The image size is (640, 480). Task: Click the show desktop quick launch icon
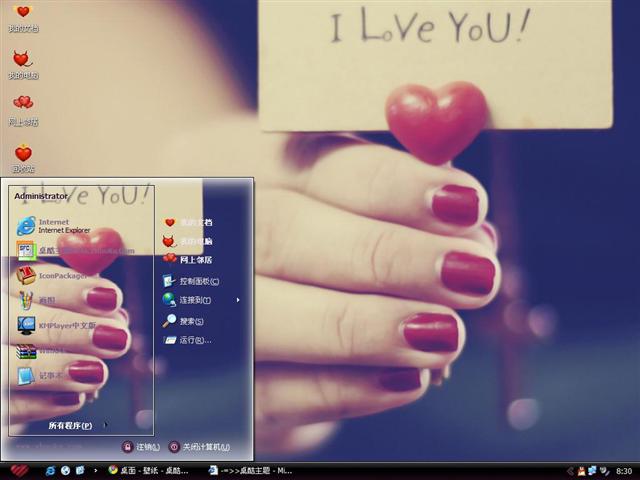click(80, 471)
